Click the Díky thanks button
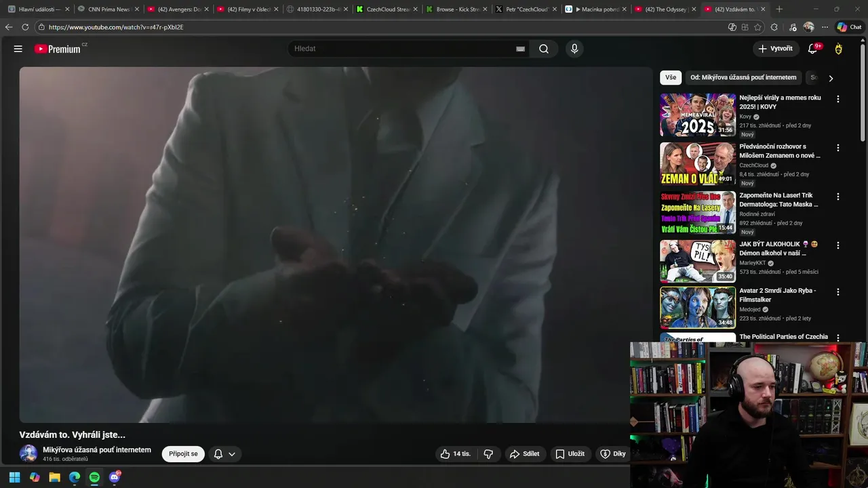Viewport: 868px width, 488px height. [x=613, y=454]
